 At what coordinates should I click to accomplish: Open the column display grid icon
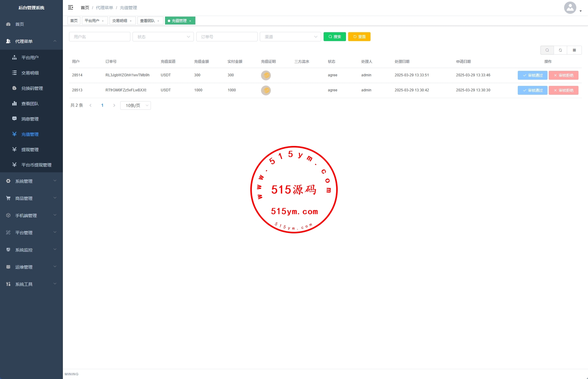point(574,50)
